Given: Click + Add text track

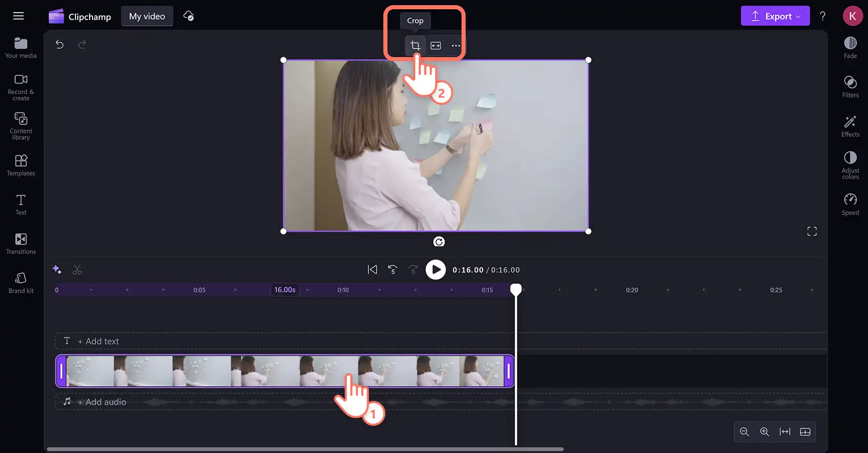Looking at the screenshot, I should (x=98, y=341).
